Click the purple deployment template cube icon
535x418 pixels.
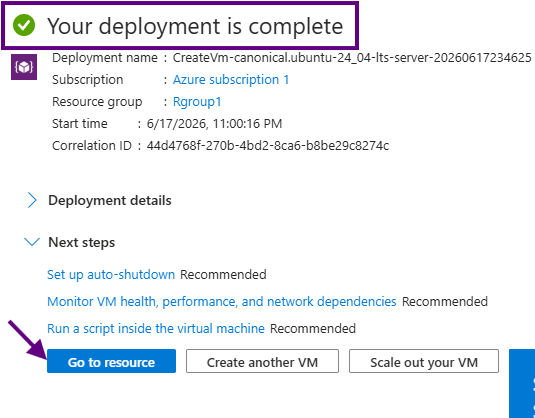click(x=24, y=67)
